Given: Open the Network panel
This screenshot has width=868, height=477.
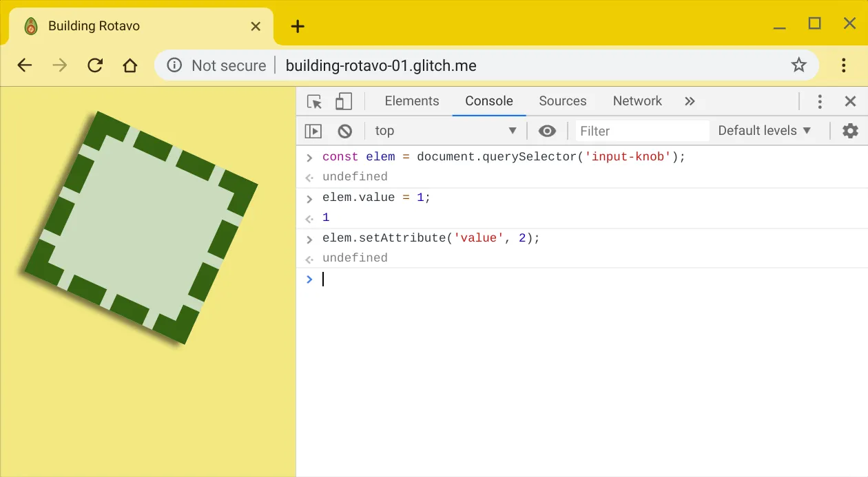Looking at the screenshot, I should click(x=637, y=100).
